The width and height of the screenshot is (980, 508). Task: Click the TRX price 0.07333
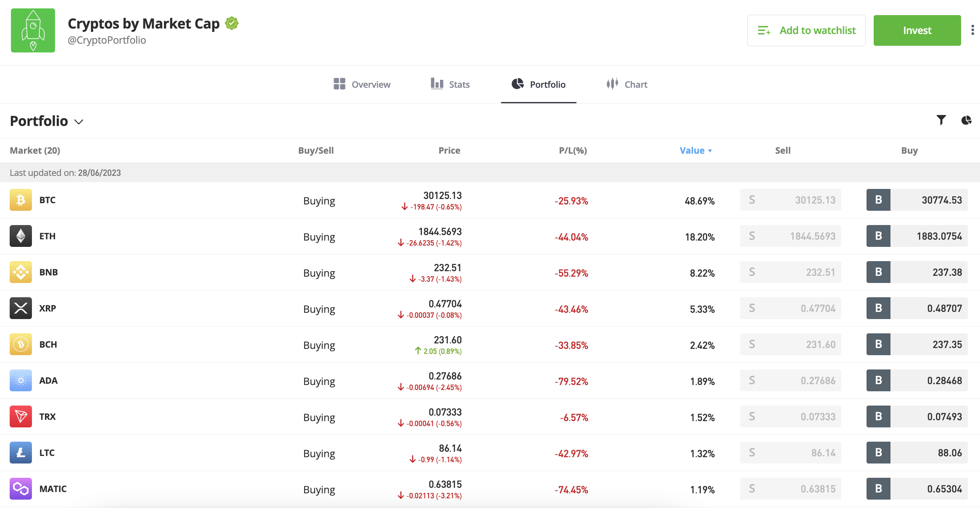coord(445,412)
